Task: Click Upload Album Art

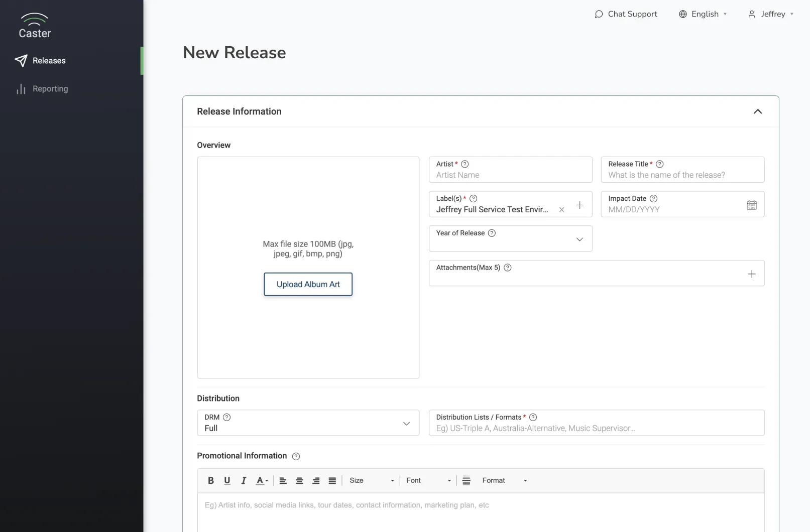Action: click(308, 284)
